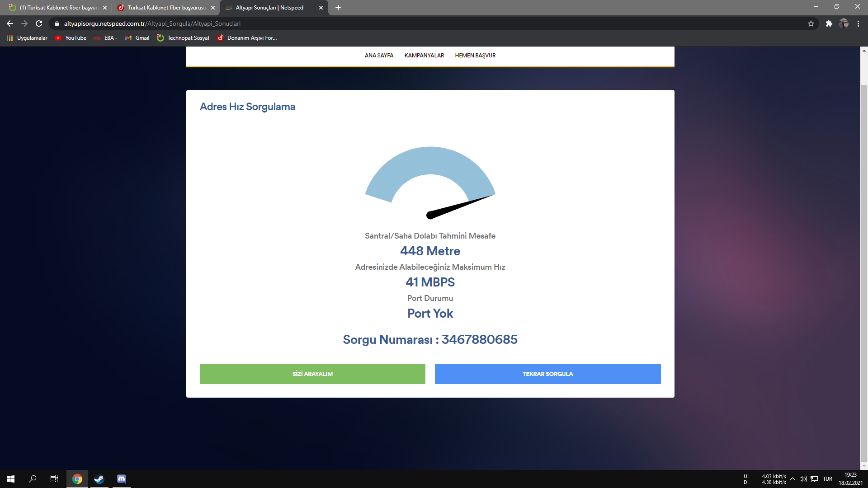868x488 pixels.
Task: Click the browser reload page icon
Action: coord(39,23)
